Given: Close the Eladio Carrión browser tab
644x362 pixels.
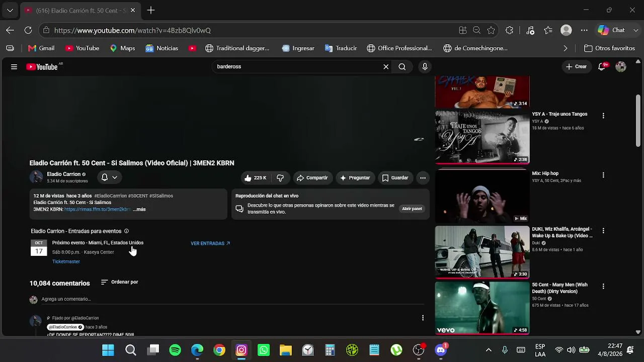Looking at the screenshot, I should [x=133, y=10].
